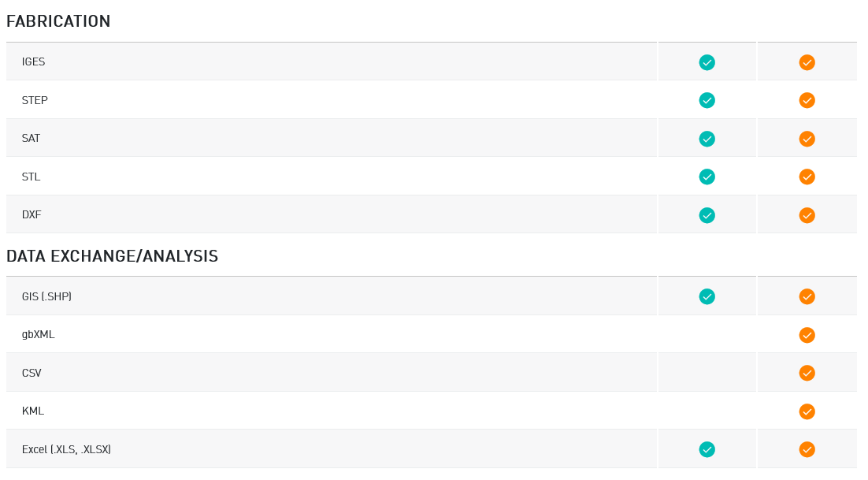This screenshot has height=480, width=868.
Task: Select the teal checkmark beside STEP
Action: (x=707, y=100)
